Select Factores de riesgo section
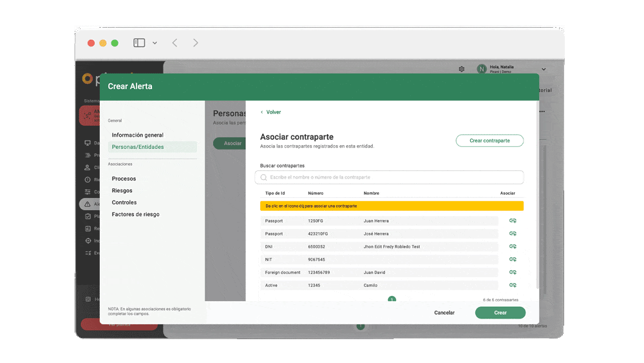644x363 pixels. click(x=135, y=214)
